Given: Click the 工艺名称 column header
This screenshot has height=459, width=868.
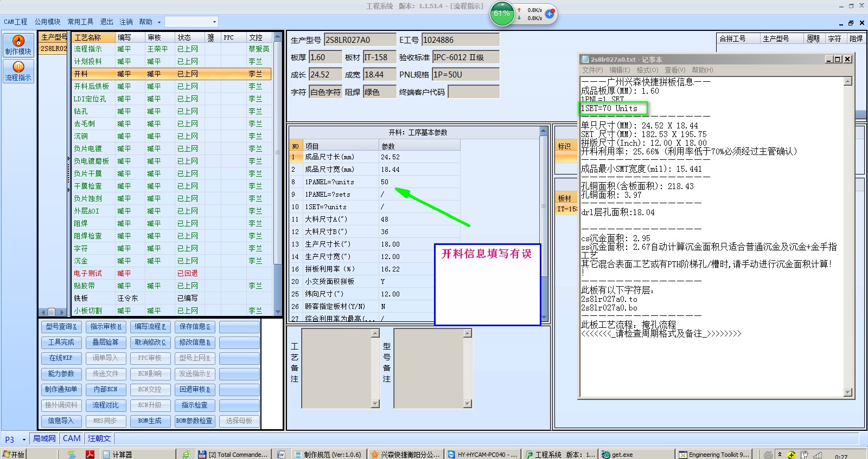Looking at the screenshot, I should tap(93, 37).
